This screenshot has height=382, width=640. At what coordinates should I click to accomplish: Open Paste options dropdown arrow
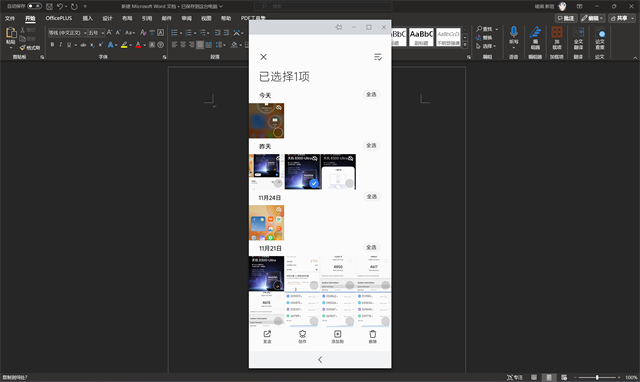(11, 48)
